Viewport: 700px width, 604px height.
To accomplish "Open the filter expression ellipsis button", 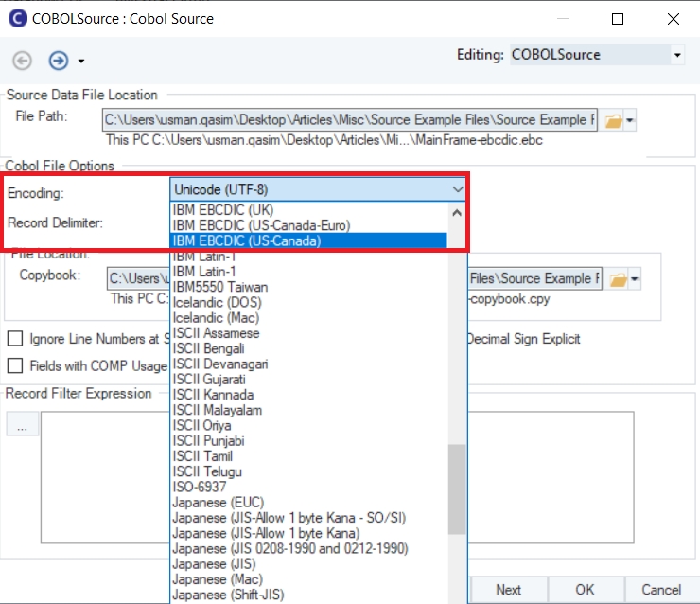I will [22, 427].
